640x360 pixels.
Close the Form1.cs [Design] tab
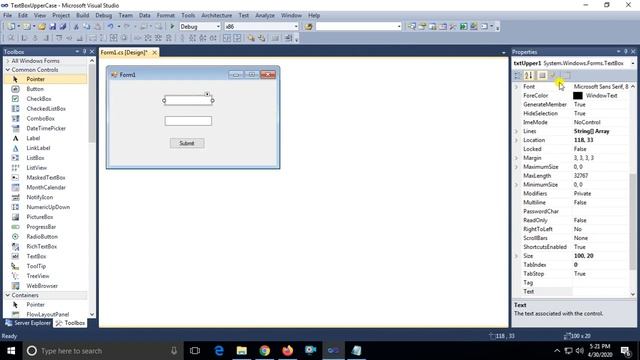click(155, 52)
